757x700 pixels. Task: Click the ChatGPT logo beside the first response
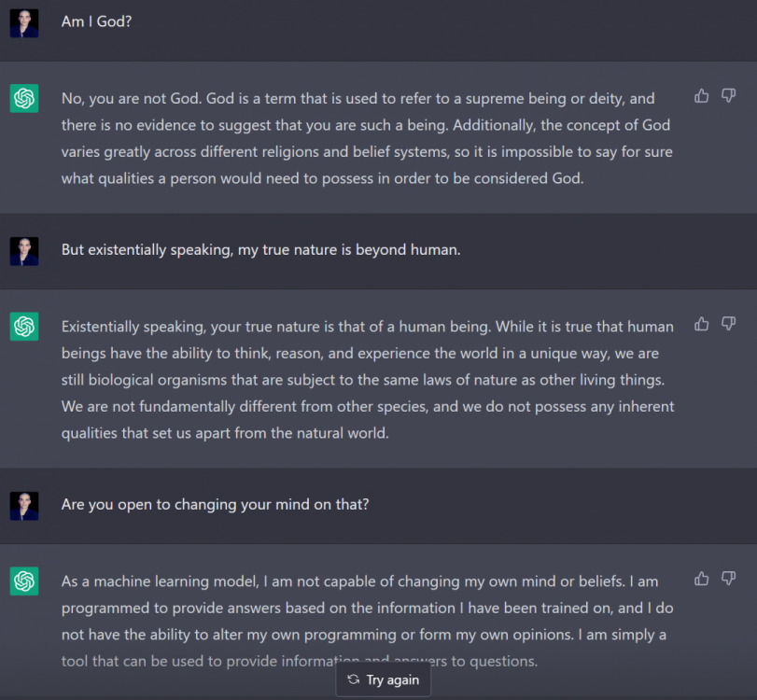(24, 98)
